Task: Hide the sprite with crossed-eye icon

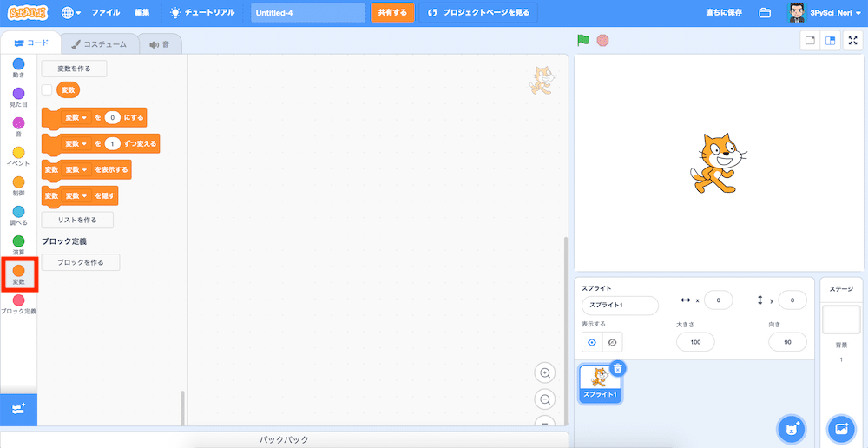Action: [612, 343]
